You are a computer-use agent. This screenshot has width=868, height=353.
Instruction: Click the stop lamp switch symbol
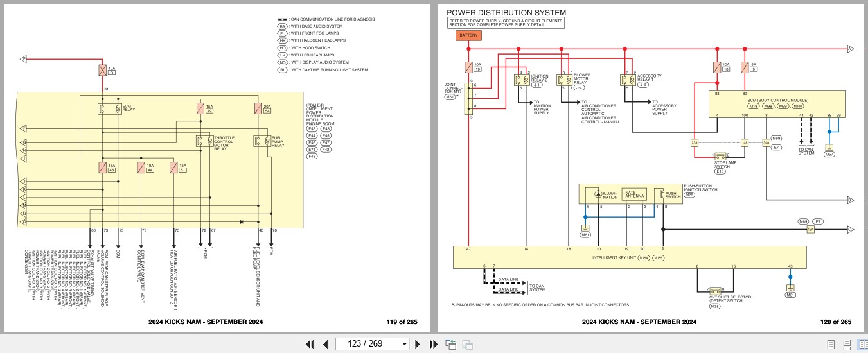click(x=721, y=156)
